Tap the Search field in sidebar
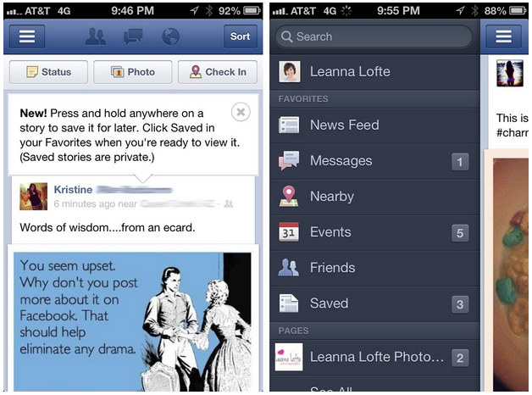 tap(374, 36)
